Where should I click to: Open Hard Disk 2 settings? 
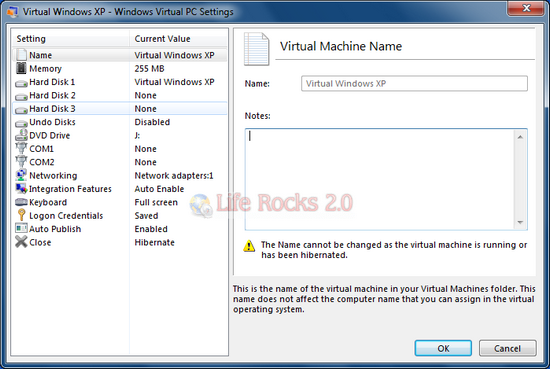[x=120, y=95]
